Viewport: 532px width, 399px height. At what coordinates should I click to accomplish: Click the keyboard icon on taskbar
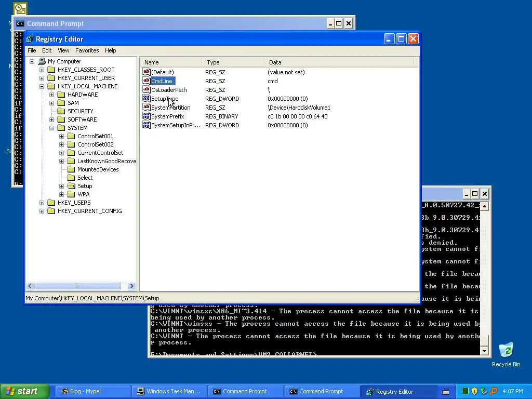[446, 392]
